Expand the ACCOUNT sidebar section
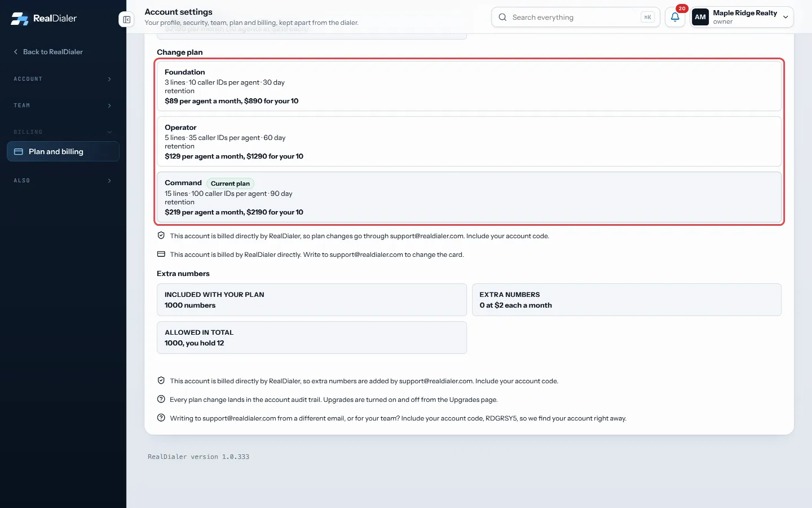The height and width of the screenshot is (508, 812). (63, 79)
